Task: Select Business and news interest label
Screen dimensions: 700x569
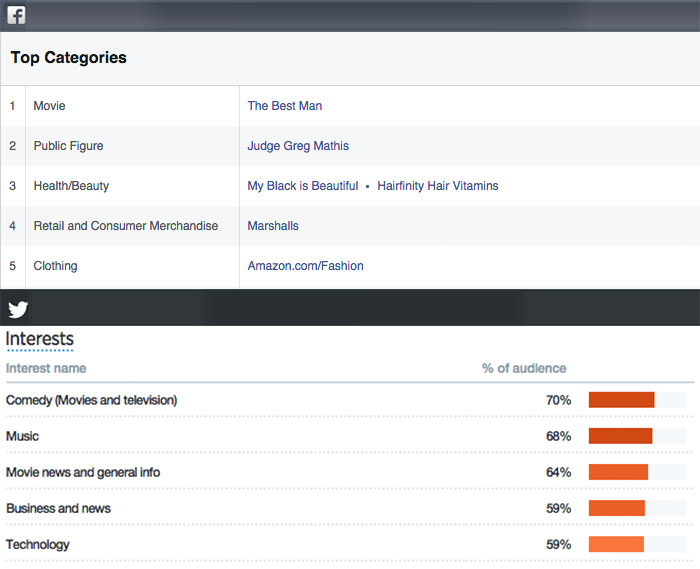Action: tap(58, 508)
